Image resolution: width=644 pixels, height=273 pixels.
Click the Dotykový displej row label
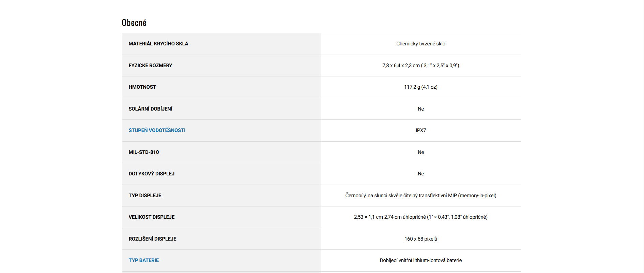(x=151, y=174)
